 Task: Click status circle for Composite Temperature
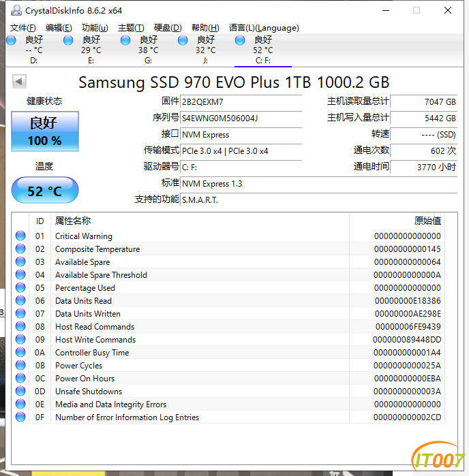pyautogui.click(x=20, y=249)
